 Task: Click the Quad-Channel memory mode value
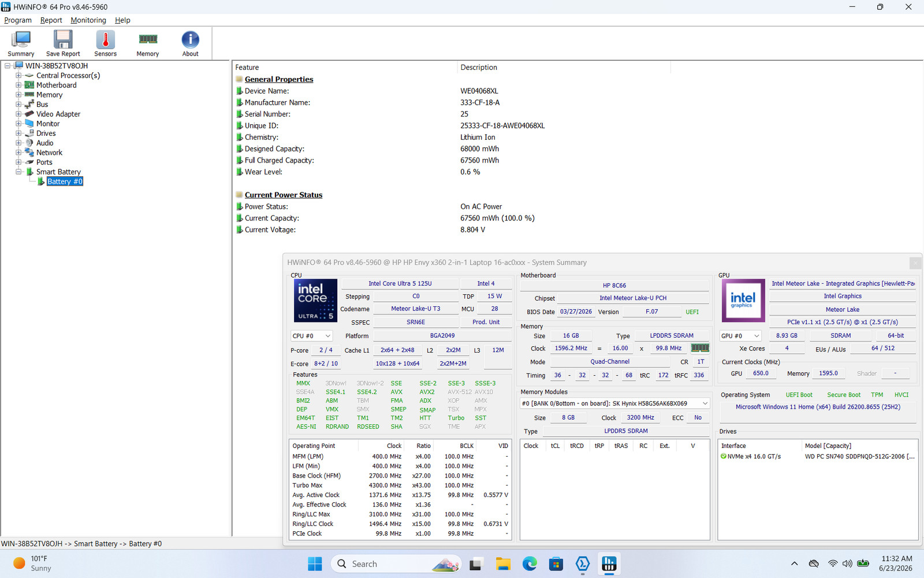coord(610,362)
